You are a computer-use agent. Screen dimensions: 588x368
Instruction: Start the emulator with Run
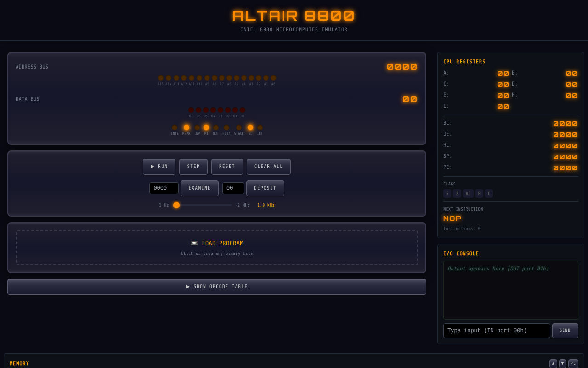click(159, 167)
